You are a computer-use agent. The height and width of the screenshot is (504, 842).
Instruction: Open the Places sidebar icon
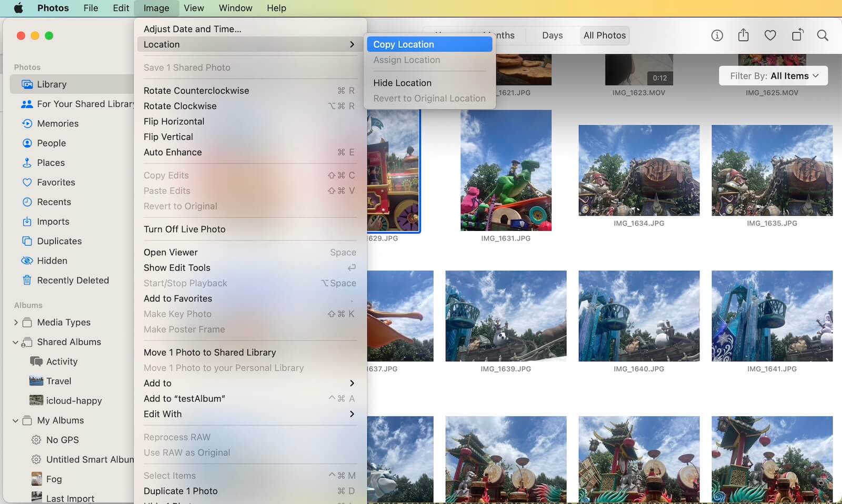click(27, 163)
